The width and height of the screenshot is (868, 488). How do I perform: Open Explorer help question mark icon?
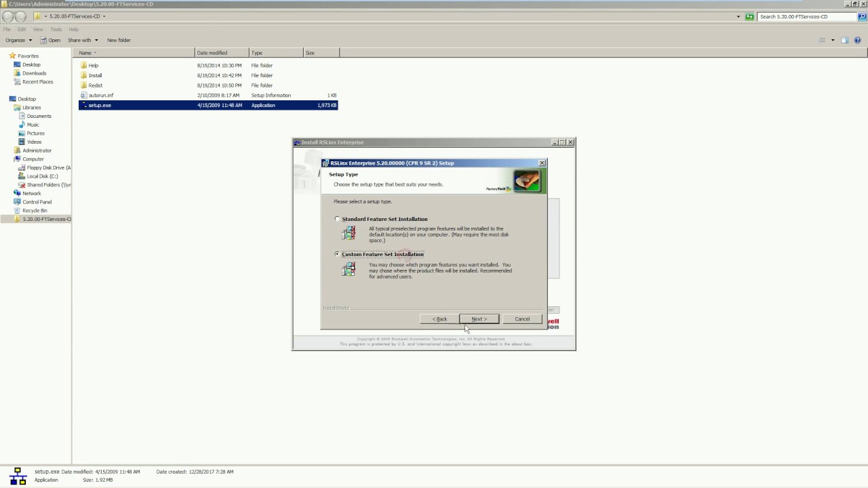[857, 40]
